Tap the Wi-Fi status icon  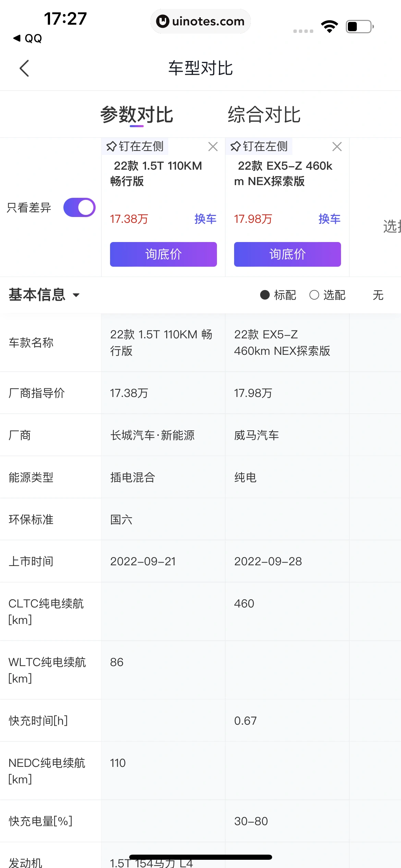point(329,26)
